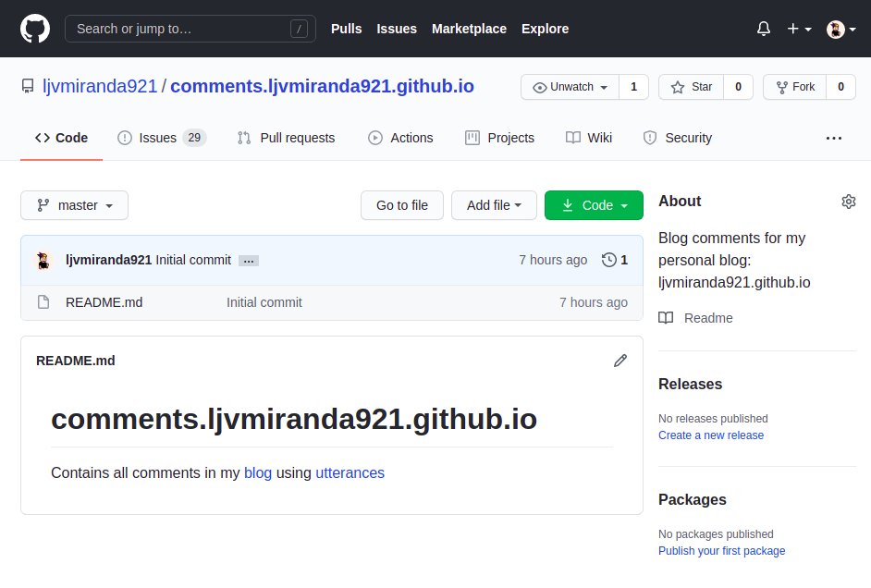Open Issues in the top navigation

(x=397, y=29)
